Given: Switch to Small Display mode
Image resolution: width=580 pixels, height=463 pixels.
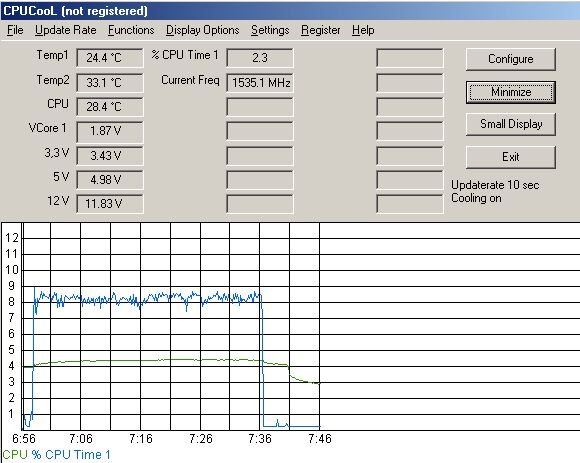Looking at the screenshot, I should click(510, 124).
